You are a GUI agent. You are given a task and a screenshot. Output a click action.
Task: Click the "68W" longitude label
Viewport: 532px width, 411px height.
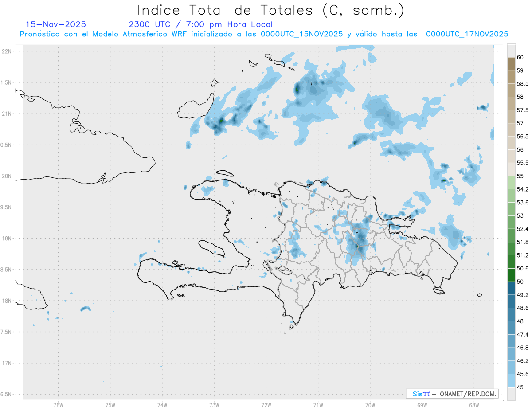pyautogui.click(x=474, y=405)
